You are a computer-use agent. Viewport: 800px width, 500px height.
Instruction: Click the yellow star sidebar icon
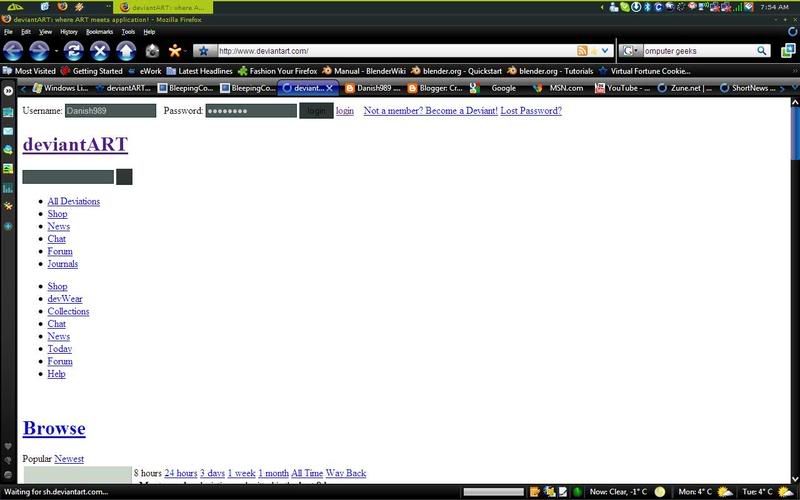point(8,206)
